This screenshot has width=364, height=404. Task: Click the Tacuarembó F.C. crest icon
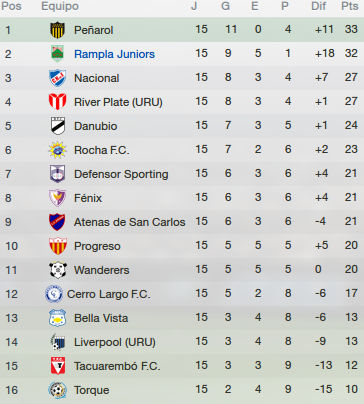(x=58, y=366)
